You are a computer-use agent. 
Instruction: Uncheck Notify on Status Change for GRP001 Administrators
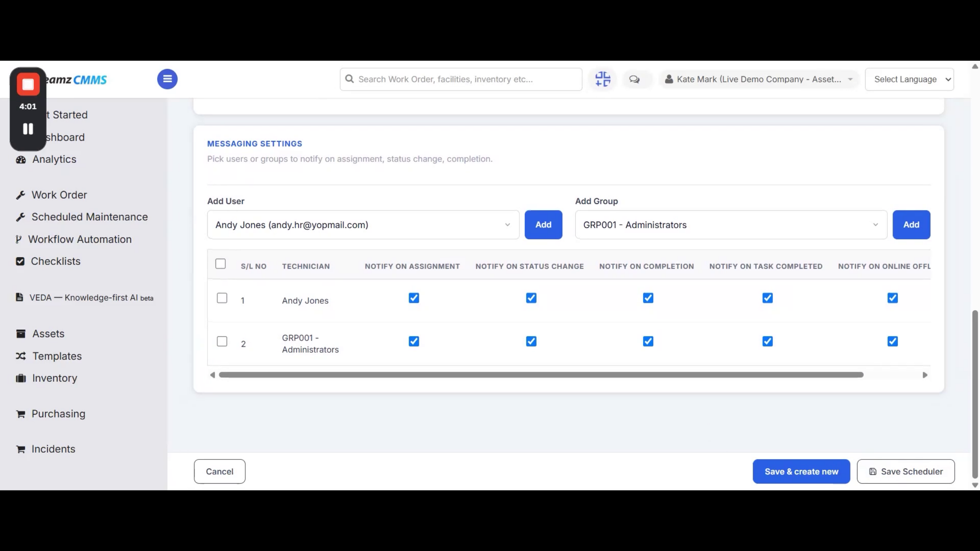[531, 341]
